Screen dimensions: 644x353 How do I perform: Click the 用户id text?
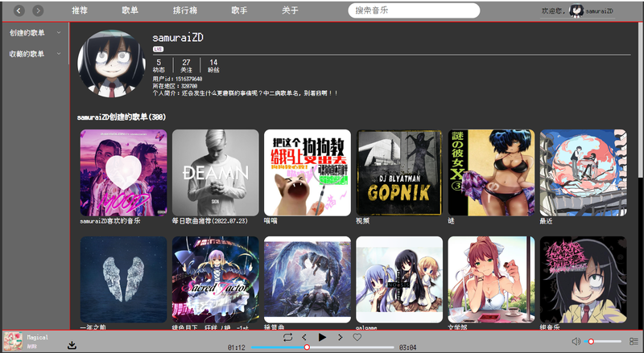(177, 79)
